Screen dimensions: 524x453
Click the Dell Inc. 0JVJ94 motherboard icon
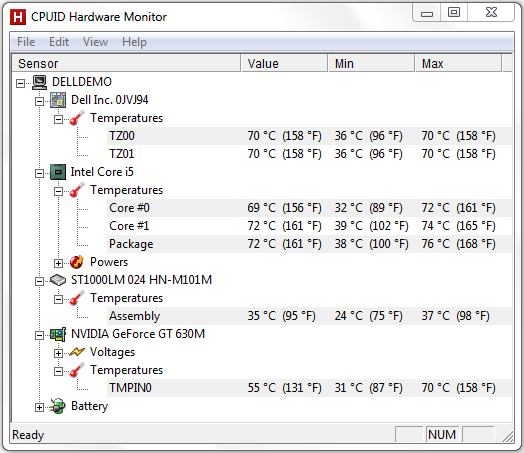58,100
